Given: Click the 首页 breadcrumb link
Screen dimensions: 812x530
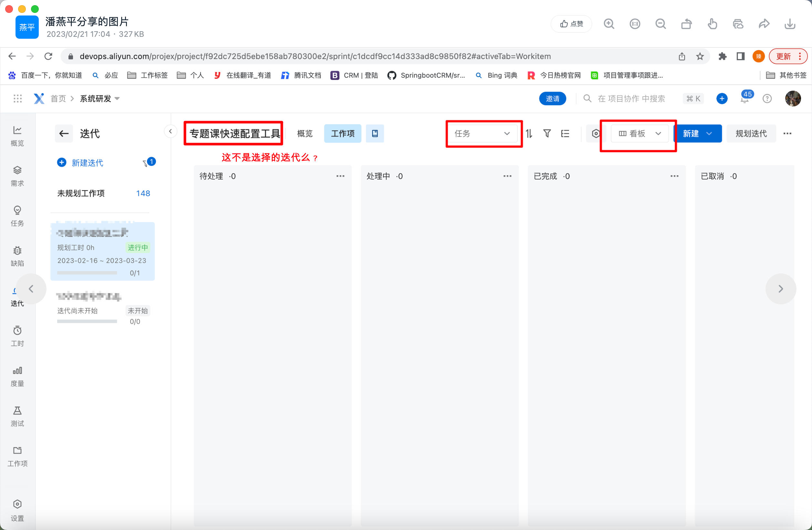Looking at the screenshot, I should [x=58, y=98].
